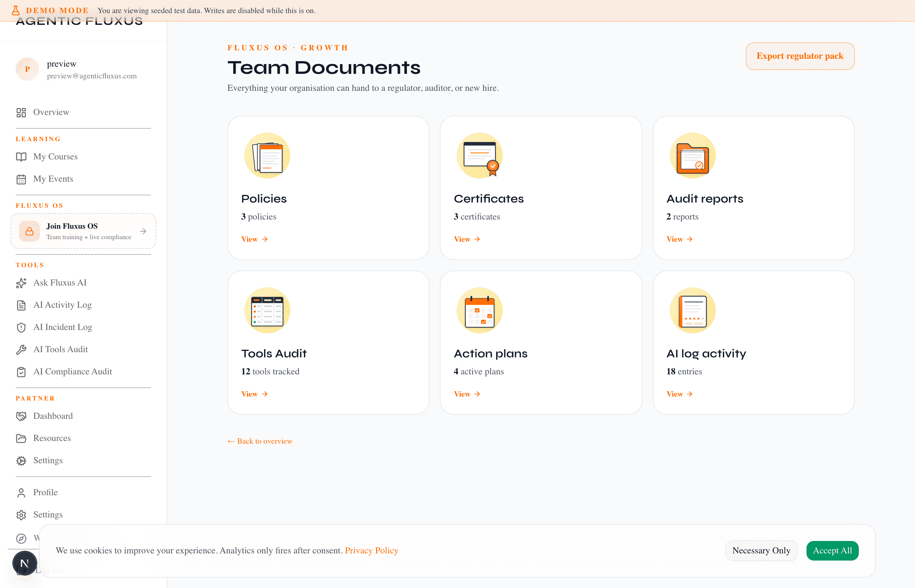The height and width of the screenshot is (588, 915).
Task: Open the AI Activity Log
Action: click(62, 305)
